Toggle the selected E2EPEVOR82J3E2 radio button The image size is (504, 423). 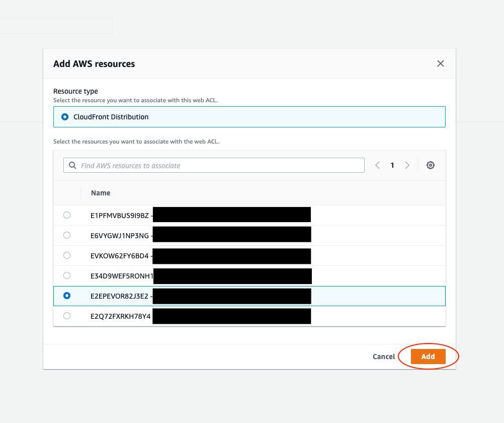(x=67, y=296)
